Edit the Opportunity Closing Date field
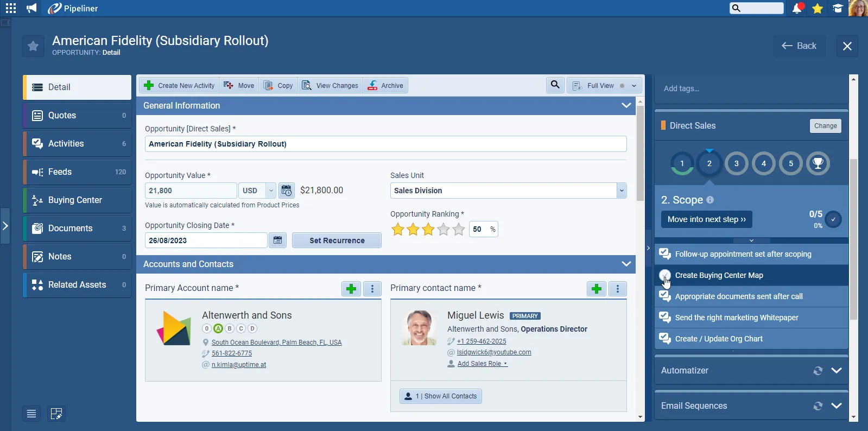Viewport: 868px width, 431px height. pyautogui.click(x=206, y=240)
